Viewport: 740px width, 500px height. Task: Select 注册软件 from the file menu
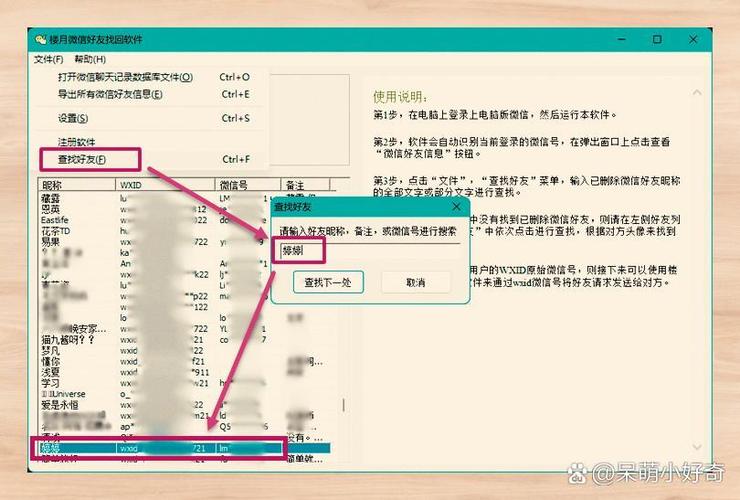coord(153,142)
